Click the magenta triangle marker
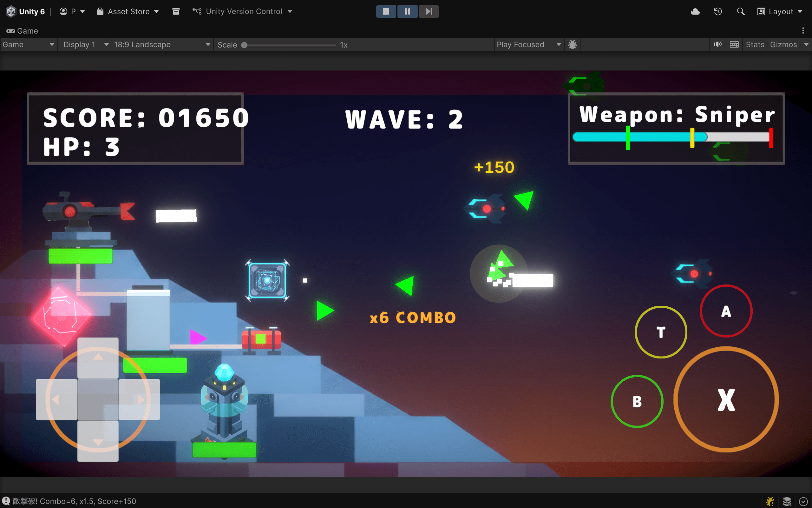Viewport: 812px width, 508px height. [x=198, y=337]
